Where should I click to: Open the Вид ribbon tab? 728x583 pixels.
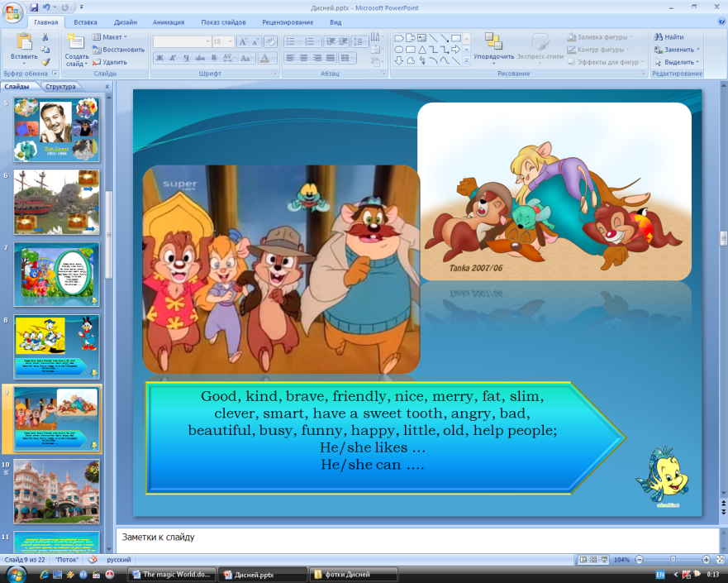click(335, 22)
